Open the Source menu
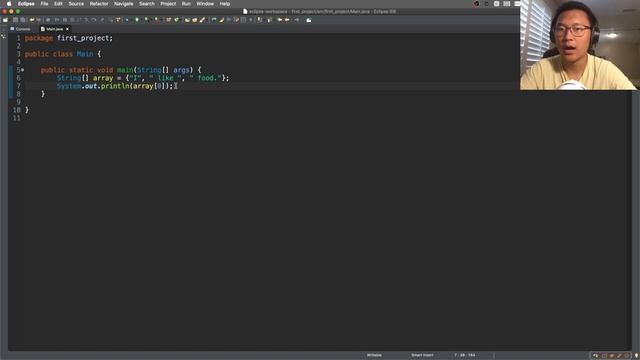Viewport: 640px width, 360px height. [x=76, y=4]
